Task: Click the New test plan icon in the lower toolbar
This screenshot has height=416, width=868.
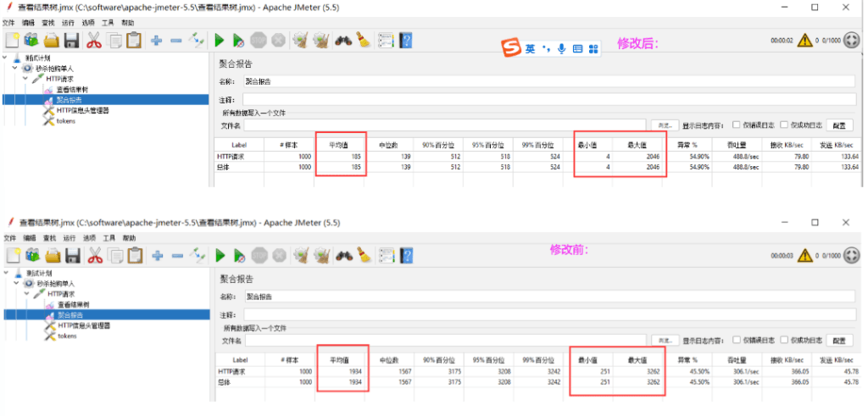Action: pos(12,255)
